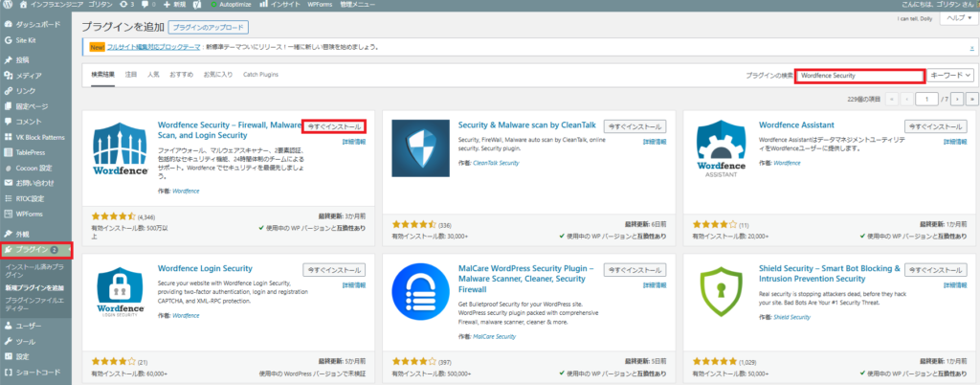980x385 pixels.
Task: Select the 検索結果 tab
Action: (x=103, y=75)
